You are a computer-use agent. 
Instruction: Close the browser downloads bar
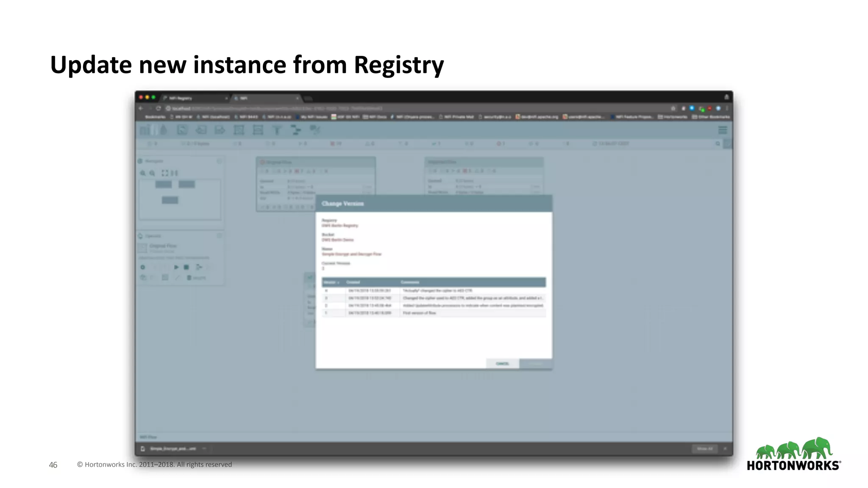click(725, 449)
